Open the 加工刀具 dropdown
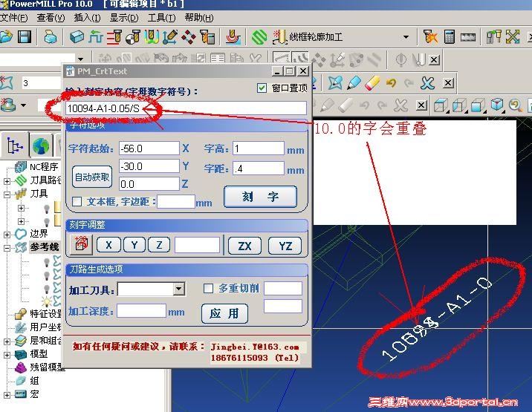 point(178,290)
